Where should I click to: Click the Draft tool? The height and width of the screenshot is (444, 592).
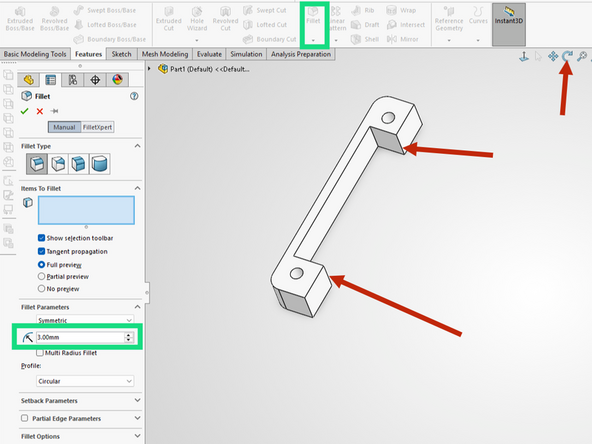tap(365, 25)
